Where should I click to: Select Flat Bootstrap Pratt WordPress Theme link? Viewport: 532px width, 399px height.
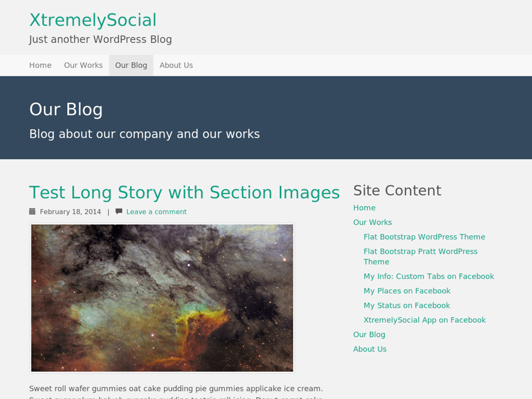tap(421, 256)
